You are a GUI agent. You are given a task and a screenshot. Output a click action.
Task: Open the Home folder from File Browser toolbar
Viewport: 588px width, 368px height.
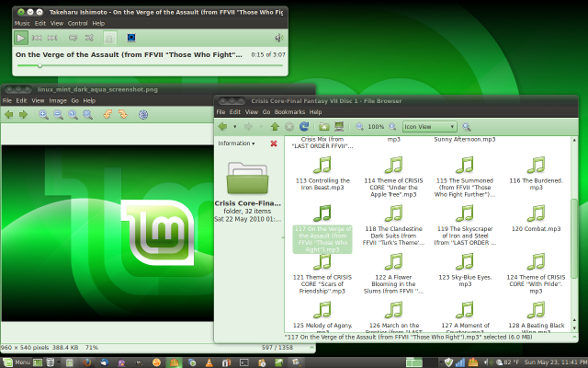tap(324, 127)
